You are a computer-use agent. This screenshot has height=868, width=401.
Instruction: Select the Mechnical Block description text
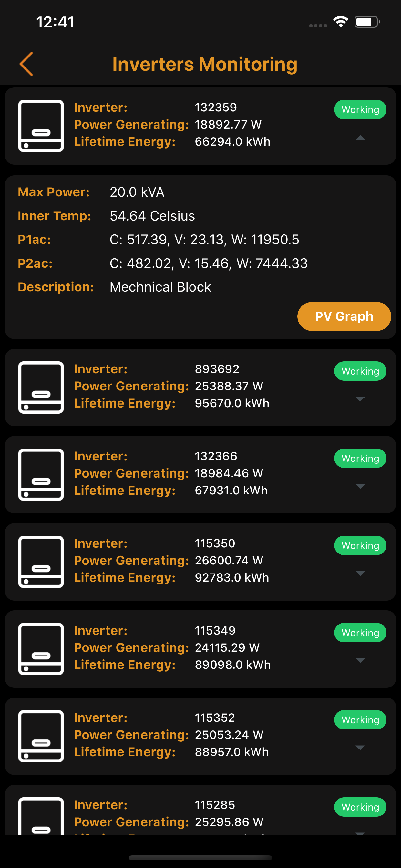pos(160,287)
